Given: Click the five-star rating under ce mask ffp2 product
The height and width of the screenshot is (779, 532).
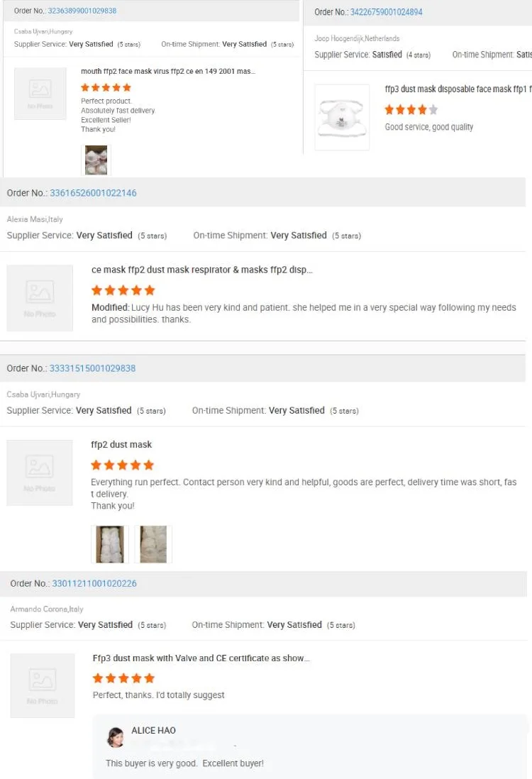Looking at the screenshot, I should pos(123,290).
